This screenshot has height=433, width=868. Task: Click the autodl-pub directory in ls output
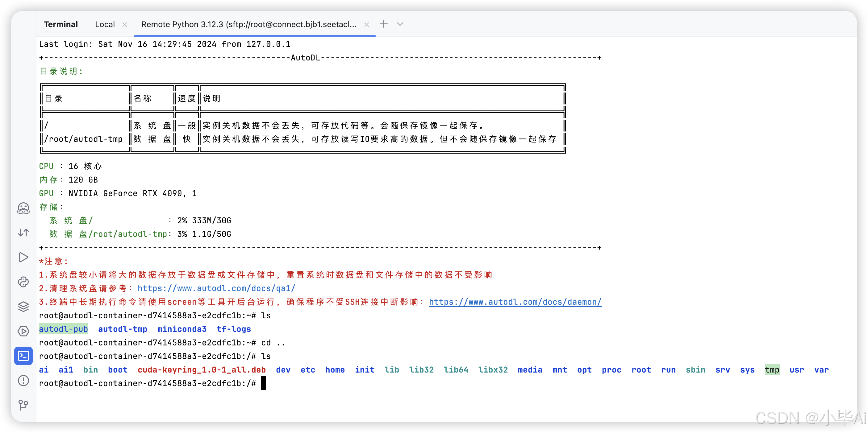tap(63, 329)
